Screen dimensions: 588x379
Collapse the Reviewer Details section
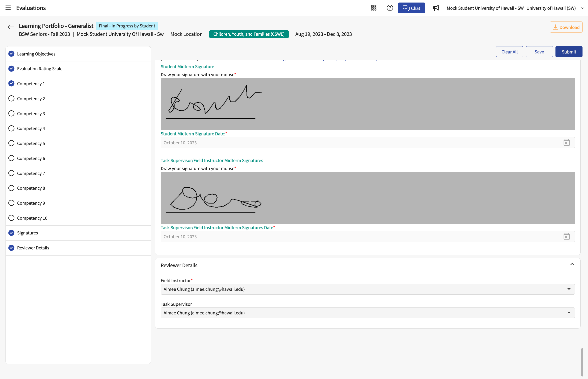pyautogui.click(x=572, y=265)
